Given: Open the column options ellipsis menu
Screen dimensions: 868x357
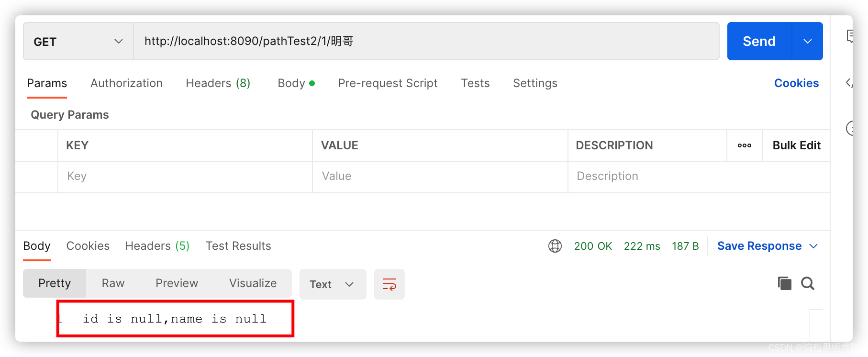Looking at the screenshot, I should pos(744,145).
